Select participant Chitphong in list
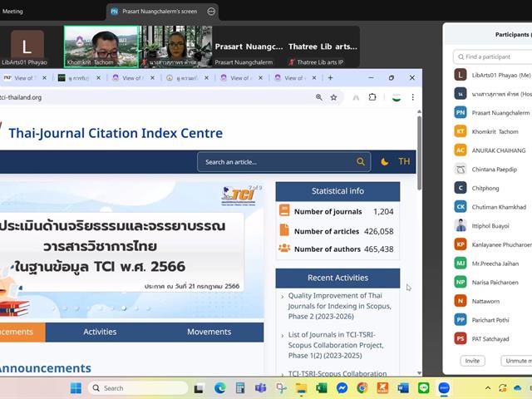This screenshot has width=532, height=399. (x=493, y=188)
